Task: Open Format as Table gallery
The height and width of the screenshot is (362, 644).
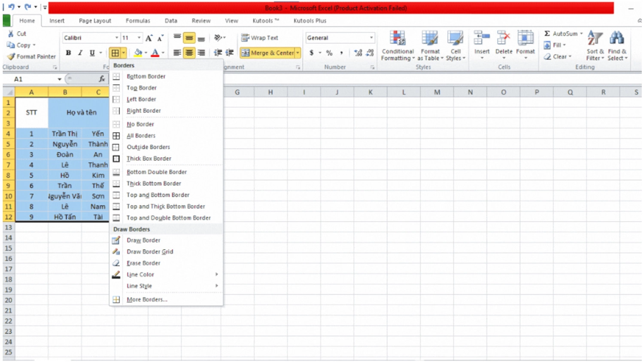Action: [430, 46]
